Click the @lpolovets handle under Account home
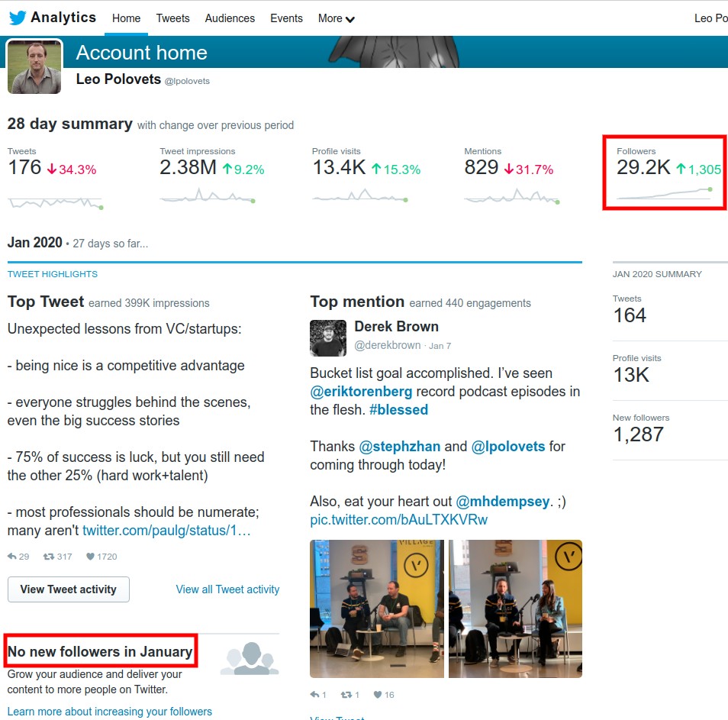Viewport: 728px width, 720px height. point(187,81)
